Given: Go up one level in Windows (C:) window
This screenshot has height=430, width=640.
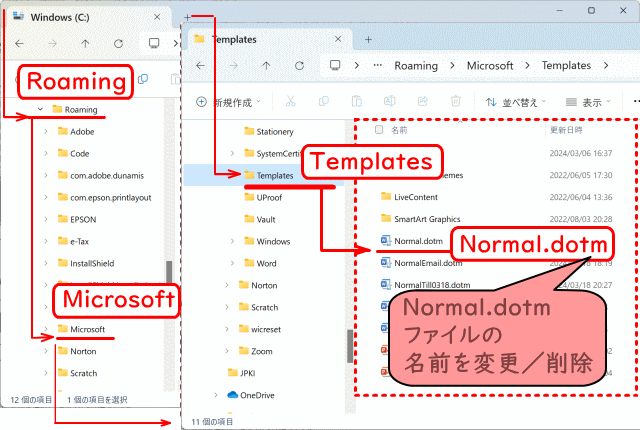Looking at the screenshot, I should pos(85,43).
